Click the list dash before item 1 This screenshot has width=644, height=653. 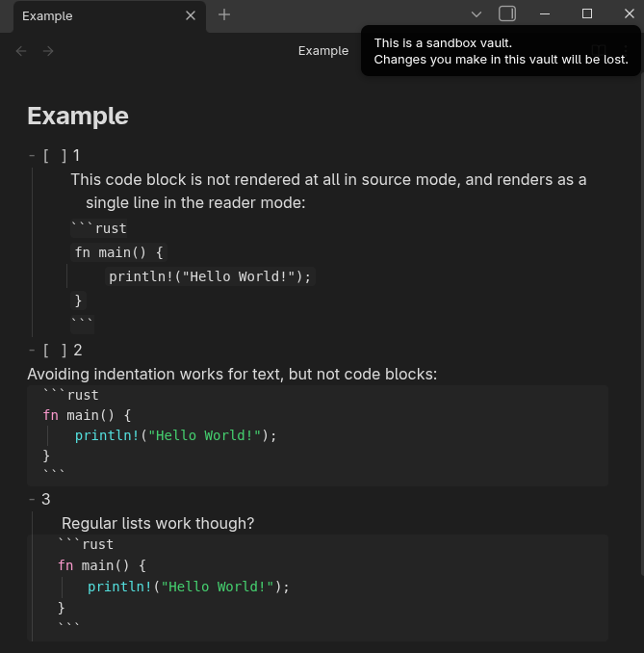(x=32, y=156)
